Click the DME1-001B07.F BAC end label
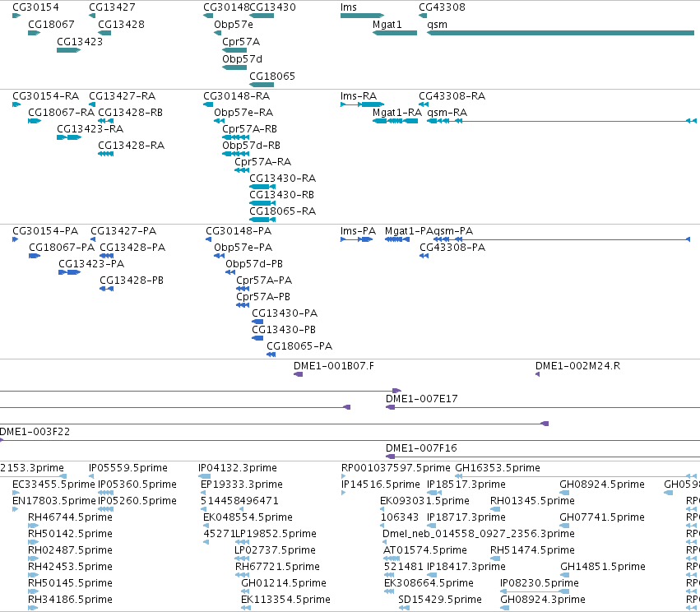Image resolution: width=700 pixels, height=612 pixels. click(334, 366)
